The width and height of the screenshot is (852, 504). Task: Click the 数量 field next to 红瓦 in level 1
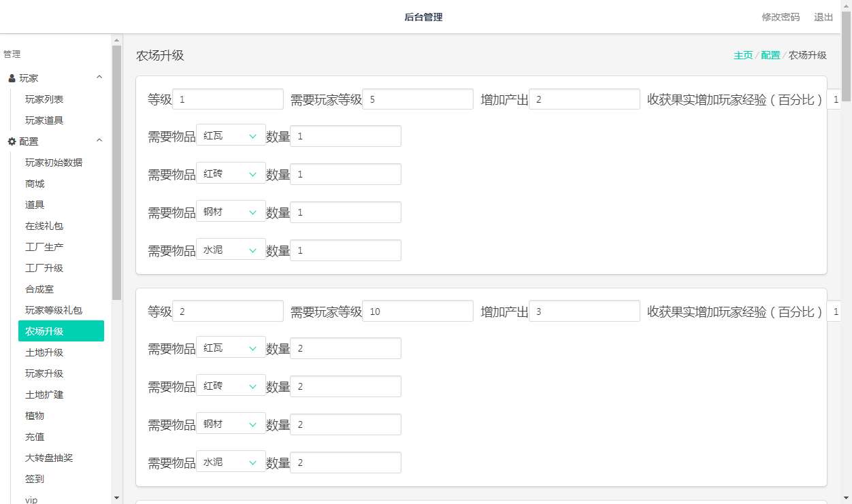(346, 136)
